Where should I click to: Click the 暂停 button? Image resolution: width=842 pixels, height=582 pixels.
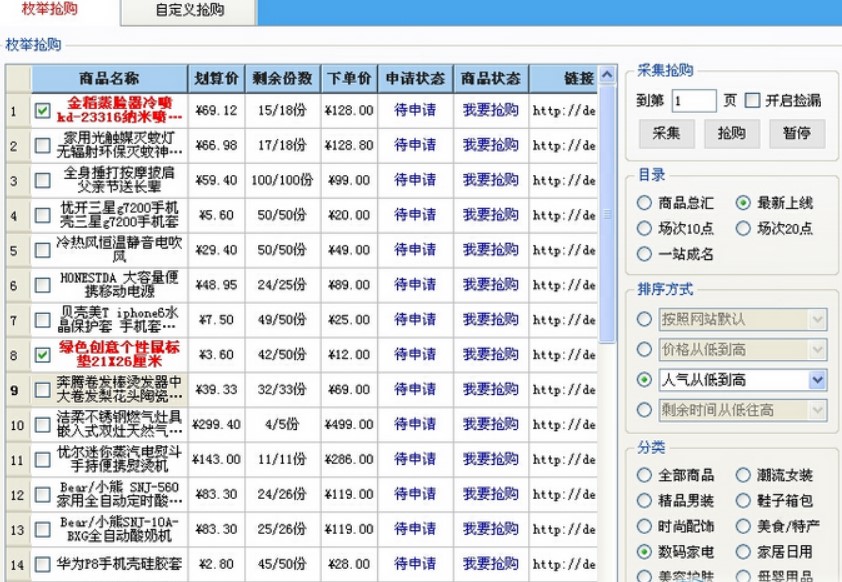[x=796, y=133]
